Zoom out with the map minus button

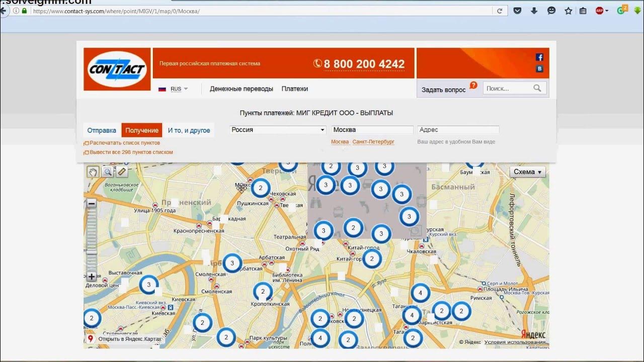[x=92, y=204]
